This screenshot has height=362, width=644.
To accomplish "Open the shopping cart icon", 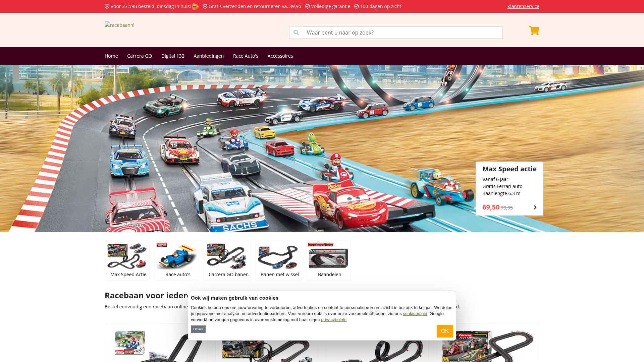I will (x=534, y=31).
